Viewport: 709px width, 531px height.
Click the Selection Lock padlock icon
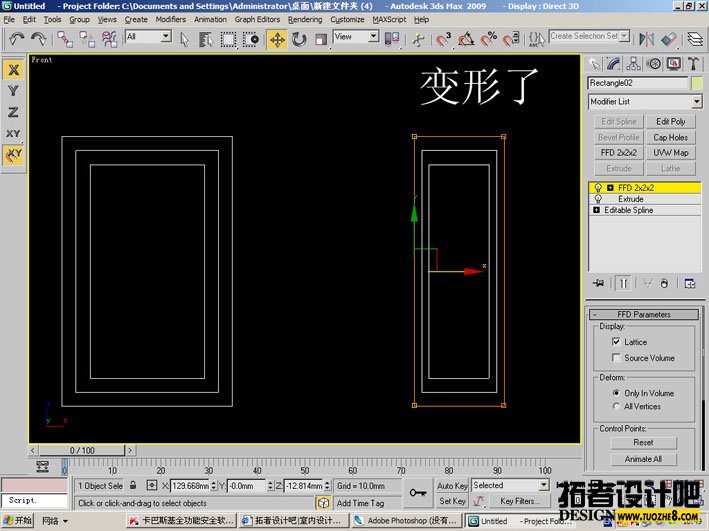tap(133, 485)
